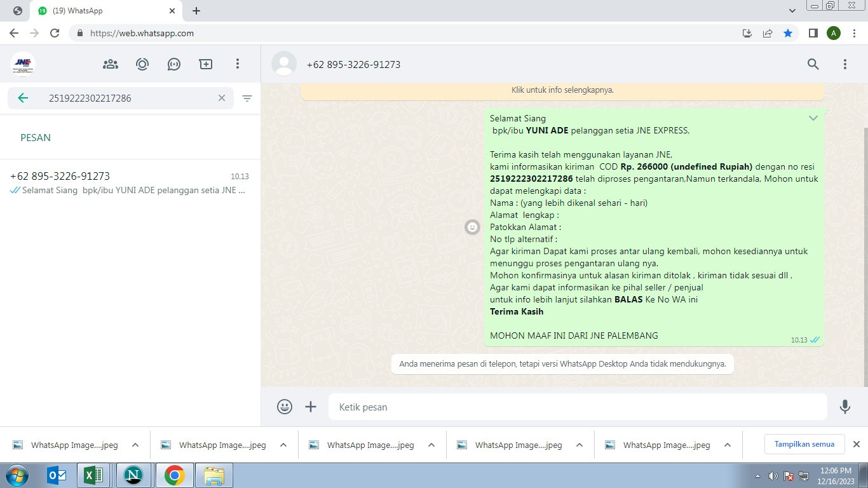
Task: Focus the 'Ketik pesan' message box
Action: click(578, 407)
